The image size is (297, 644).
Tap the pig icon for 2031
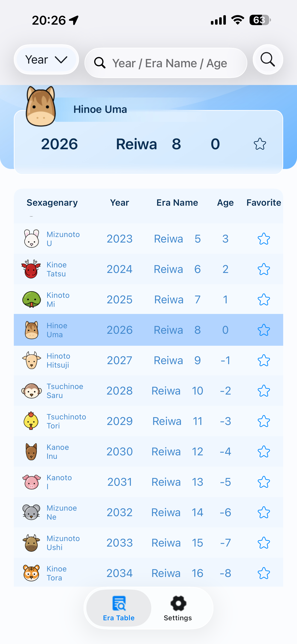click(x=31, y=482)
